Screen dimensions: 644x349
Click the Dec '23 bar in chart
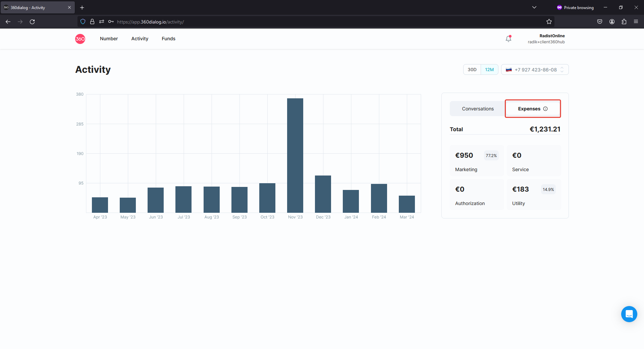pyautogui.click(x=323, y=194)
